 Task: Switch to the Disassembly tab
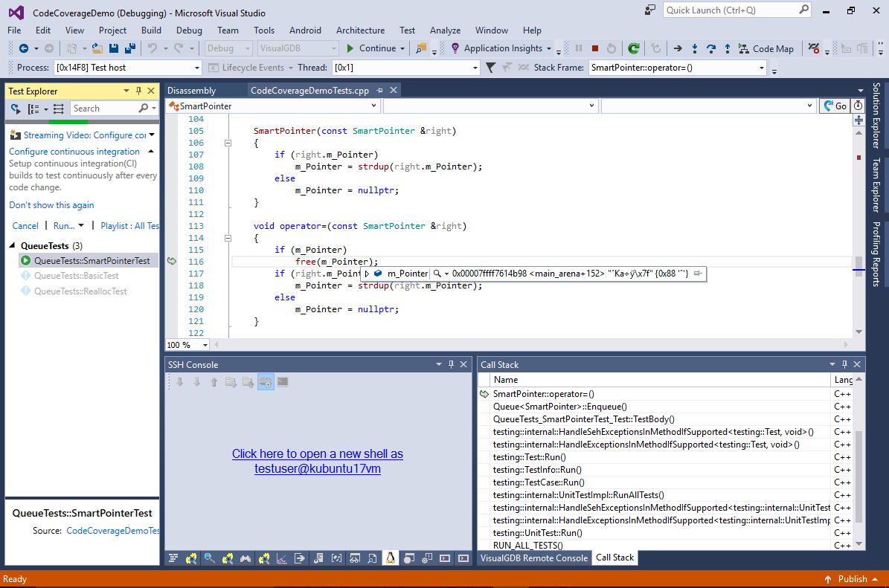(x=192, y=90)
